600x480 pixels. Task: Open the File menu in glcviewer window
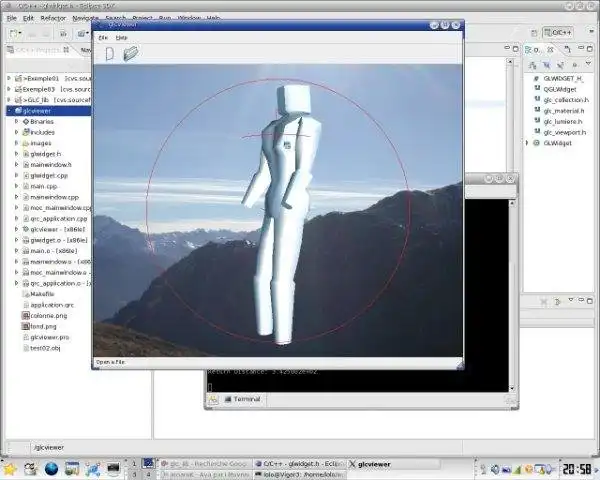click(x=103, y=37)
